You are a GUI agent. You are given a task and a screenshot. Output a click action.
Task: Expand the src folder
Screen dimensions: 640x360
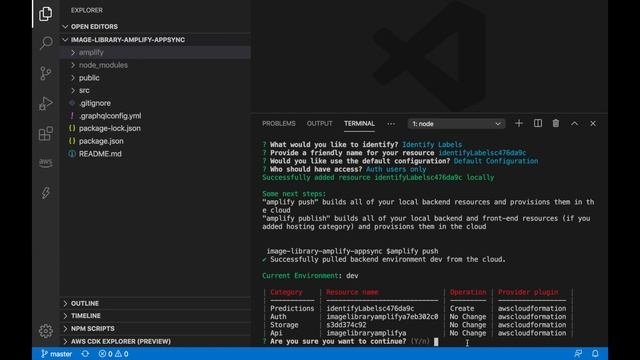click(155, 90)
